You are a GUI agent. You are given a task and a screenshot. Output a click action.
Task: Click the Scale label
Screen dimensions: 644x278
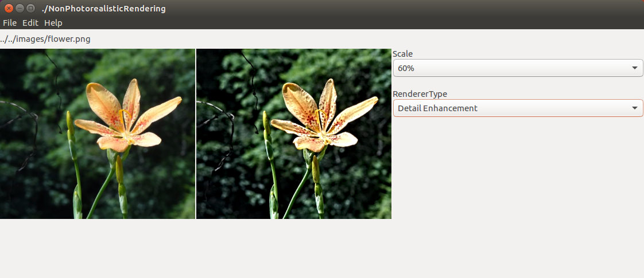(x=402, y=54)
